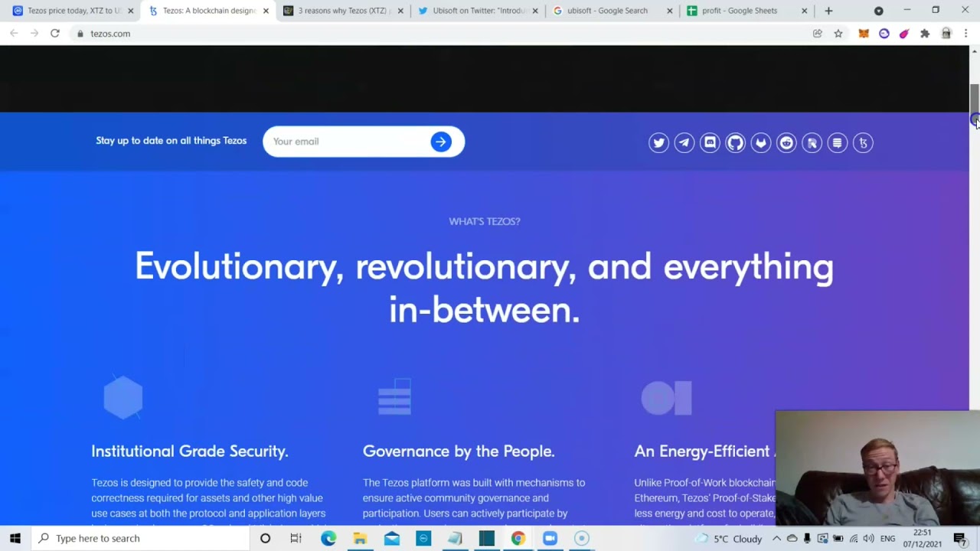
Task: Open the GitLab fox social icon
Action: click(x=761, y=143)
